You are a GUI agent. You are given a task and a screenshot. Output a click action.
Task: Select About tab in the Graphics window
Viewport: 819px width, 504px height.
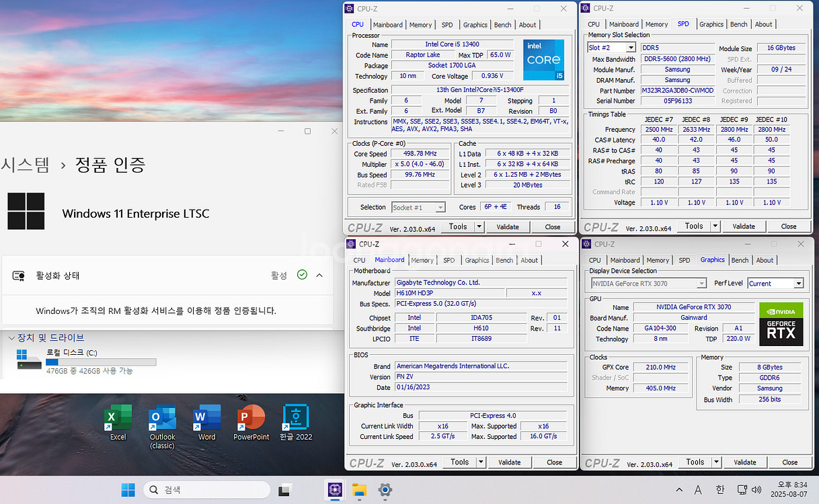[765, 260]
